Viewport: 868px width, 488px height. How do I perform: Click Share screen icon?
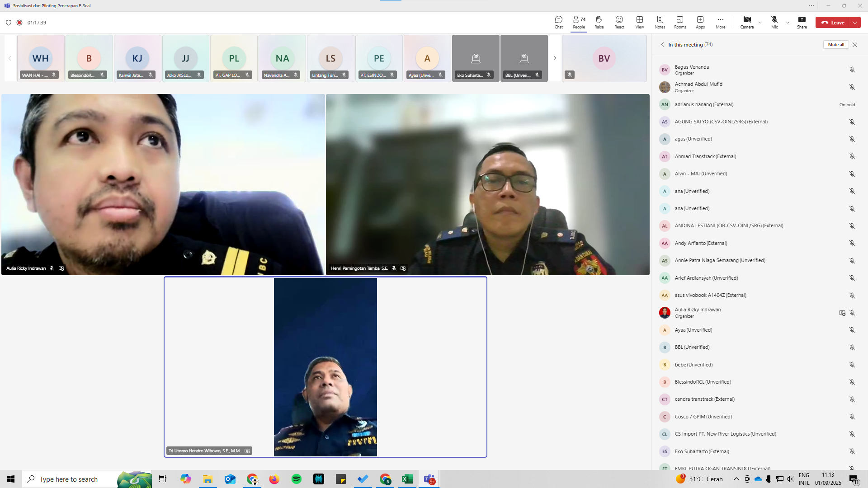point(802,22)
